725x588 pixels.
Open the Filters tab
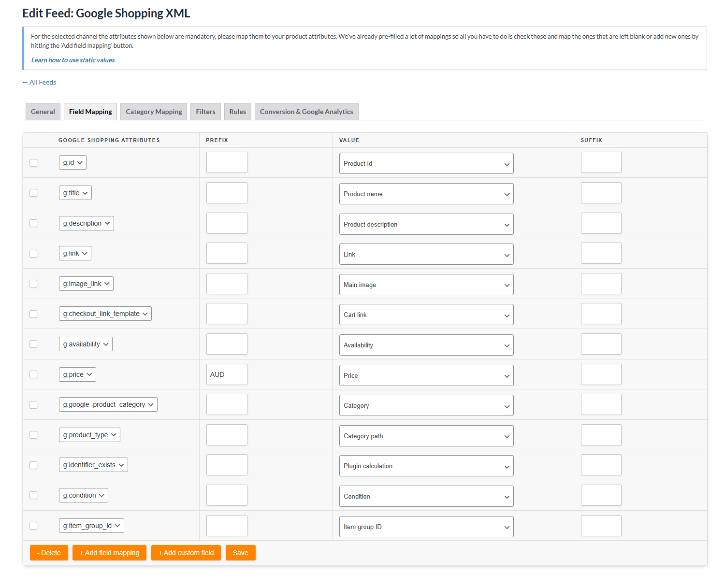point(205,112)
